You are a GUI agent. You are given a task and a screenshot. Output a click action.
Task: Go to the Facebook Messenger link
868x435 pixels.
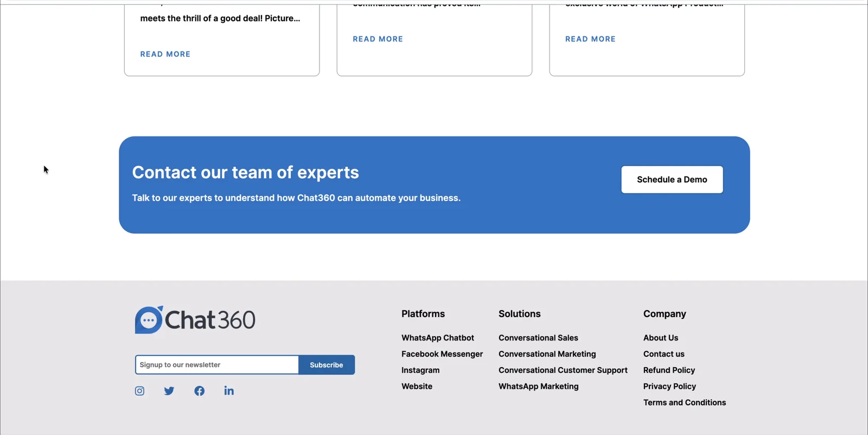[x=442, y=354]
